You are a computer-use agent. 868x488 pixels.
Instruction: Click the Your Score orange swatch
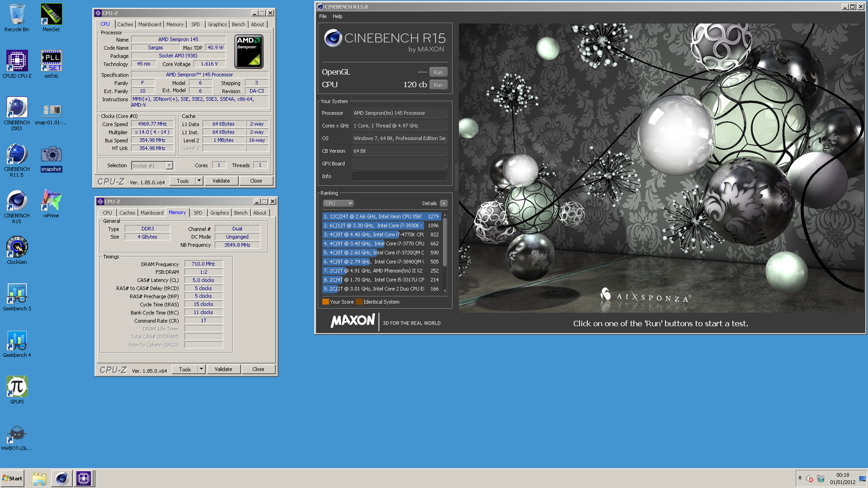[325, 302]
